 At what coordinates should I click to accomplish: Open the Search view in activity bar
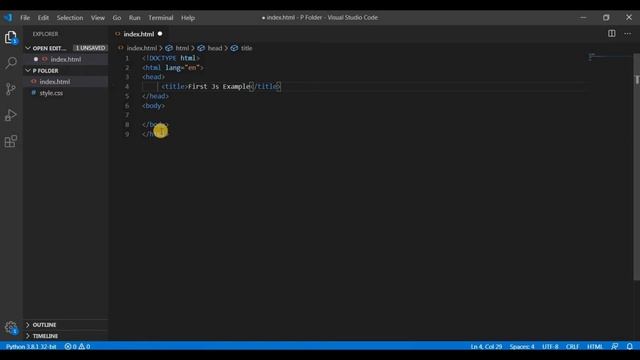pyautogui.click(x=11, y=63)
